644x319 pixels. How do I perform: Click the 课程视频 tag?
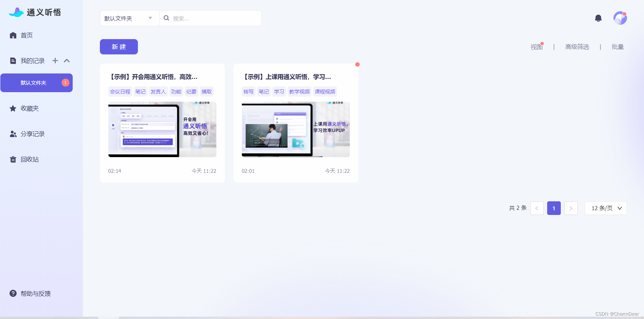tap(325, 91)
